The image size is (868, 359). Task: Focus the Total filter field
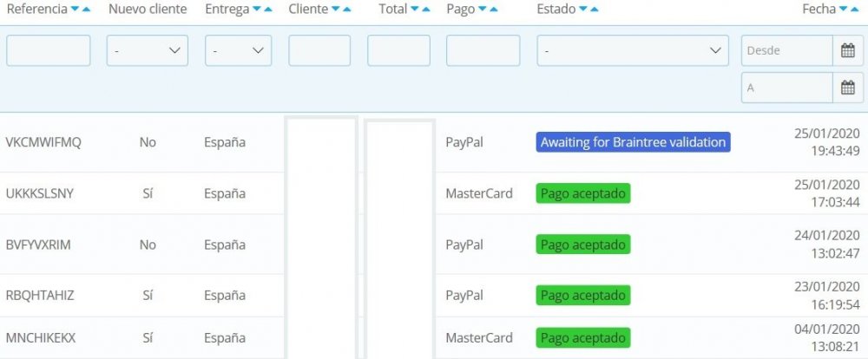tap(398, 50)
